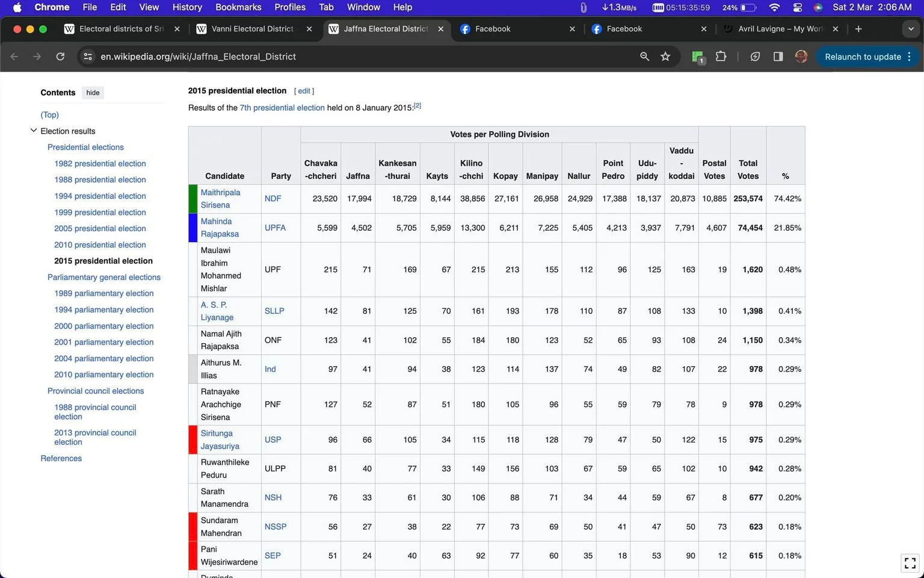Open the macOS Control Center icon
The width and height of the screenshot is (924, 578).
point(798,7)
